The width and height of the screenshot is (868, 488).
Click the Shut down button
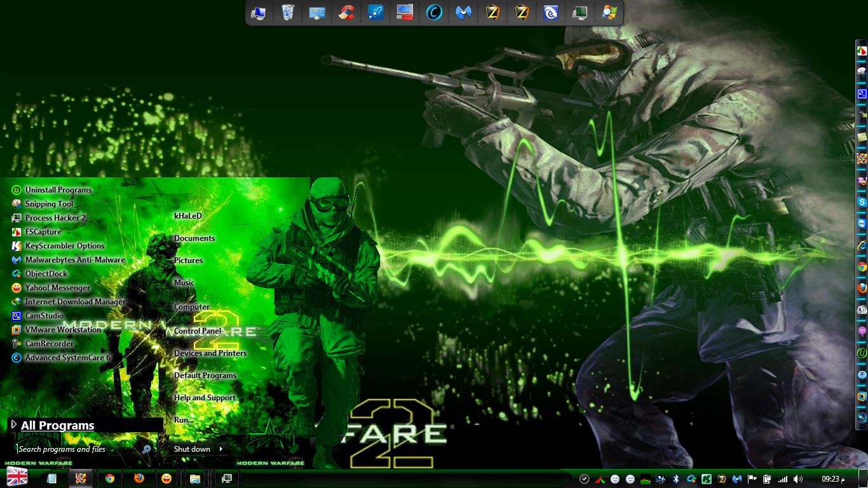[x=192, y=449]
